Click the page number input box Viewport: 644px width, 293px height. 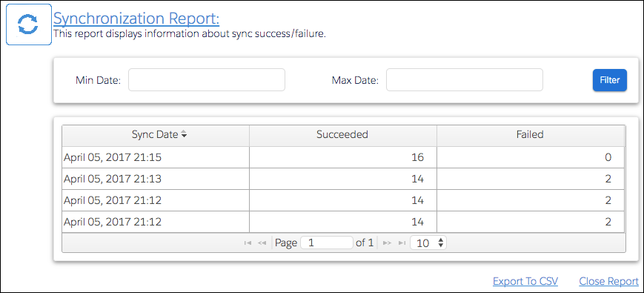click(x=327, y=243)
